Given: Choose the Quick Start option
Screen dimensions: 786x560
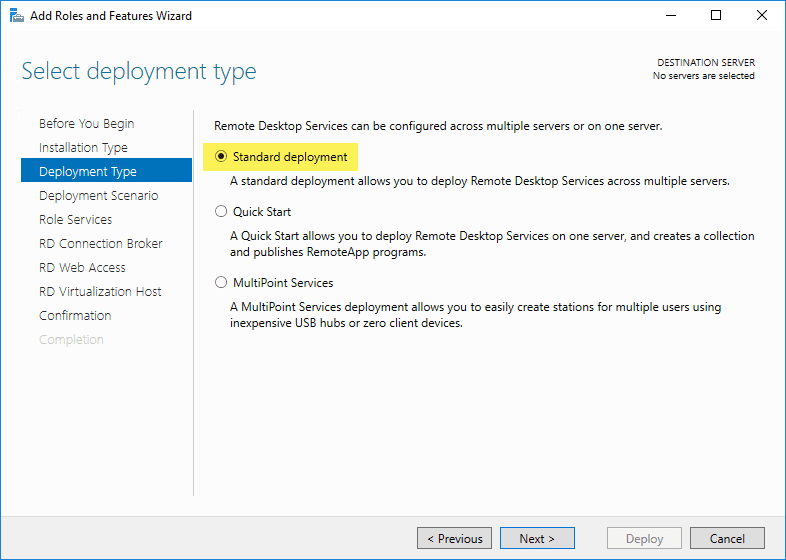Looking at the screenshot, I should point(222,212).
